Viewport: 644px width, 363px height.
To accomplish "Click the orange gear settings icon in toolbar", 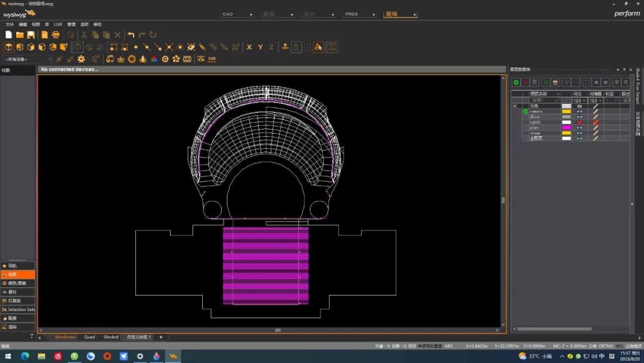I will click(x=81, y=59).
